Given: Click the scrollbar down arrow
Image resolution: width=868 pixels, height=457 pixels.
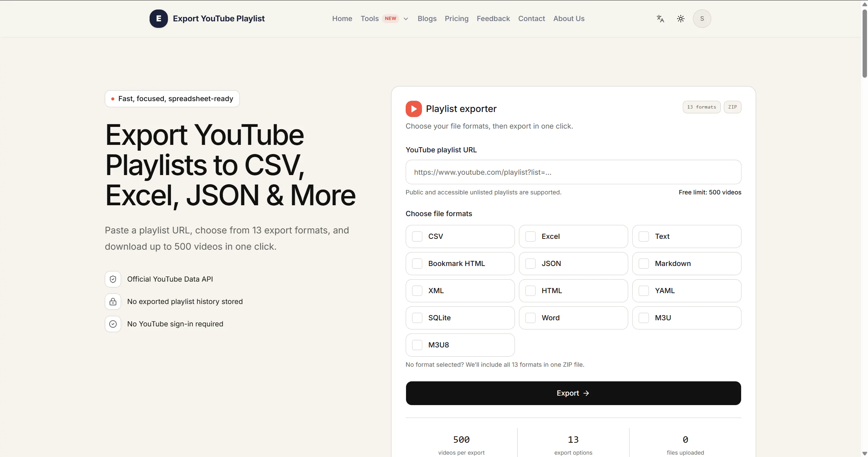Looking at the screenshot, I should click(x=865, y=454).
